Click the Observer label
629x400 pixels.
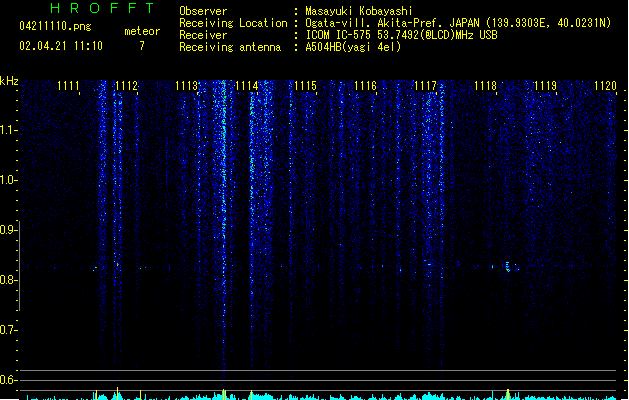click(x=203, y=11)
